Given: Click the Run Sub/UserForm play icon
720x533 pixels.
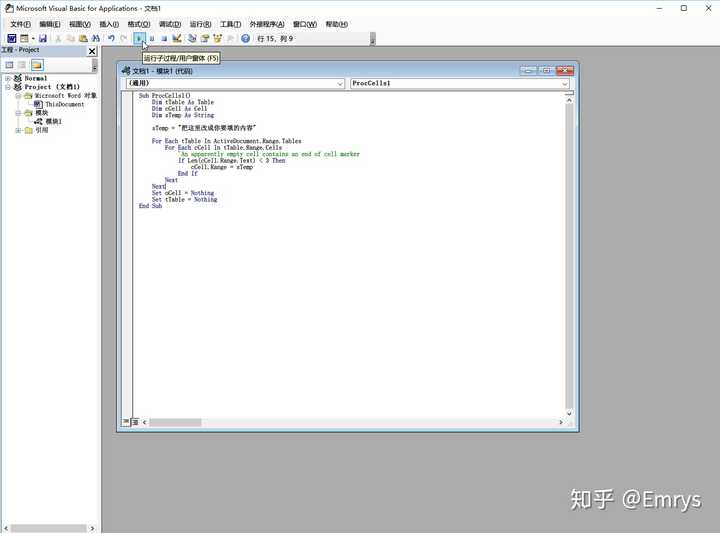Looking at the screenshot, I should point(139,39).
